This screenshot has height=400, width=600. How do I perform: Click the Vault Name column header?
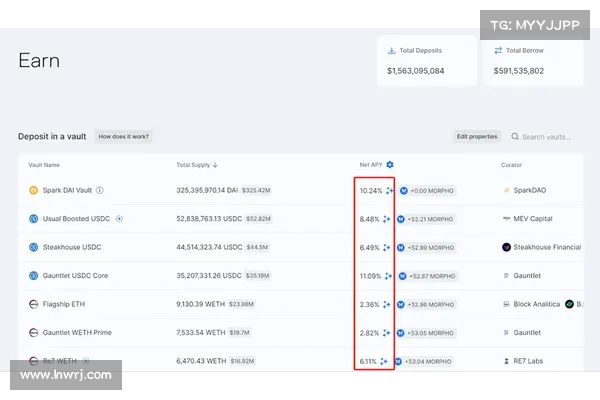click(44, 165)
